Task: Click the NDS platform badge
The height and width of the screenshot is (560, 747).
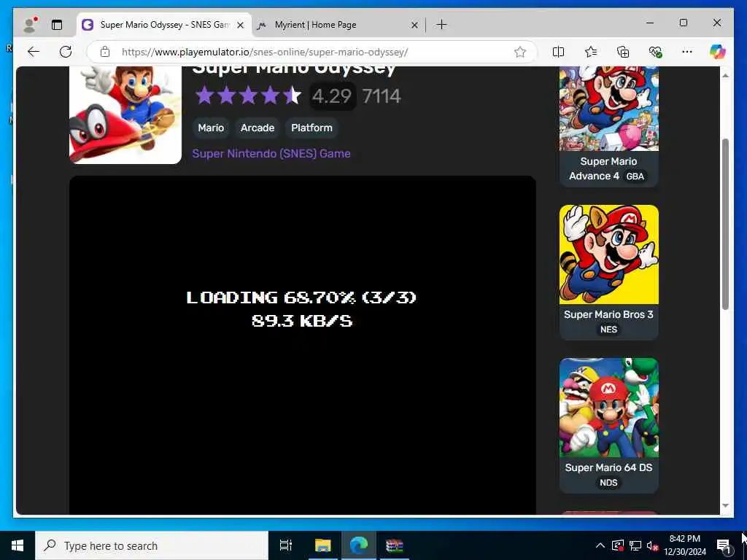Action: coord(608,483)
